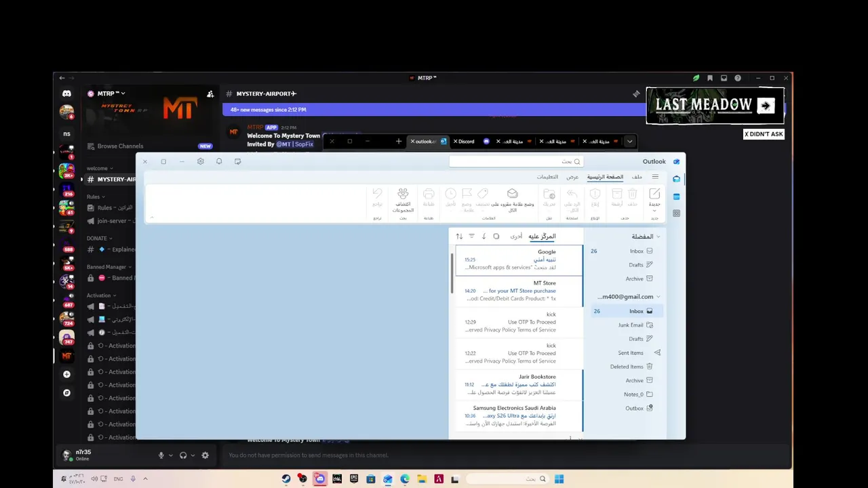Click Discord pinned messages pin icon

(x=636, y=94)
